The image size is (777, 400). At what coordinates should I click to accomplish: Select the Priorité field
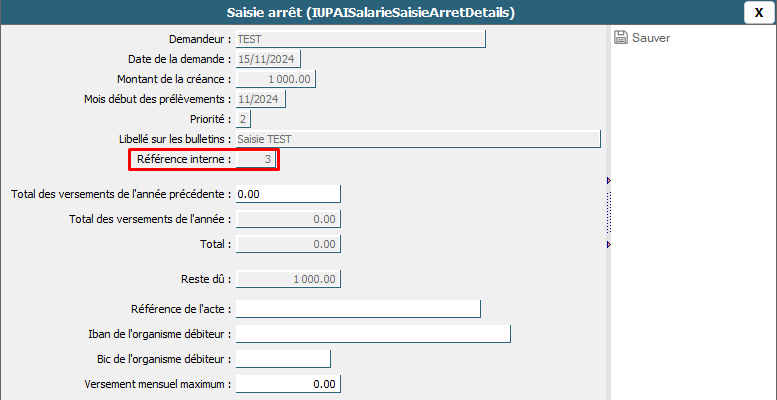click(243, 119)
